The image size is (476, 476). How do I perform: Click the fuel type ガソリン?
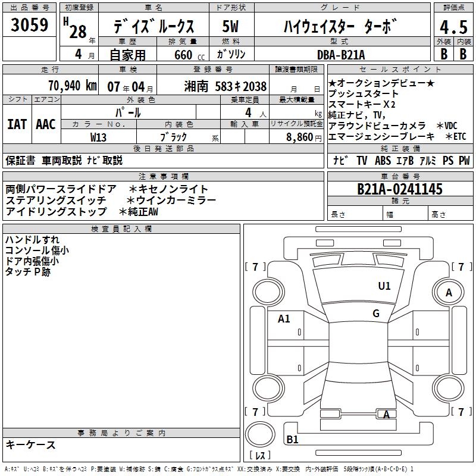tap(231, 54)
